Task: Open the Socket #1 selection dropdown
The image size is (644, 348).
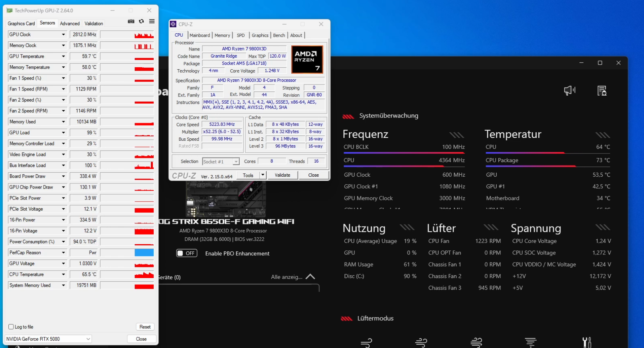Action: [x=221, y=162]
